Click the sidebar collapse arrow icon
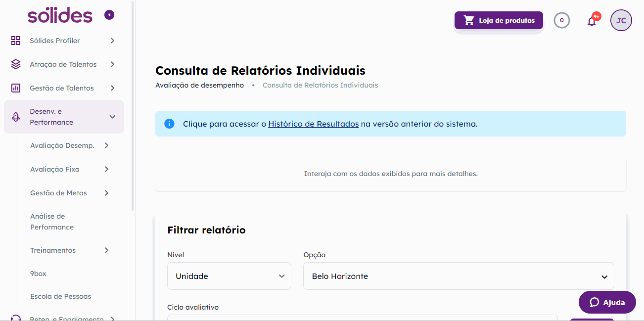 tap(109, 15)
